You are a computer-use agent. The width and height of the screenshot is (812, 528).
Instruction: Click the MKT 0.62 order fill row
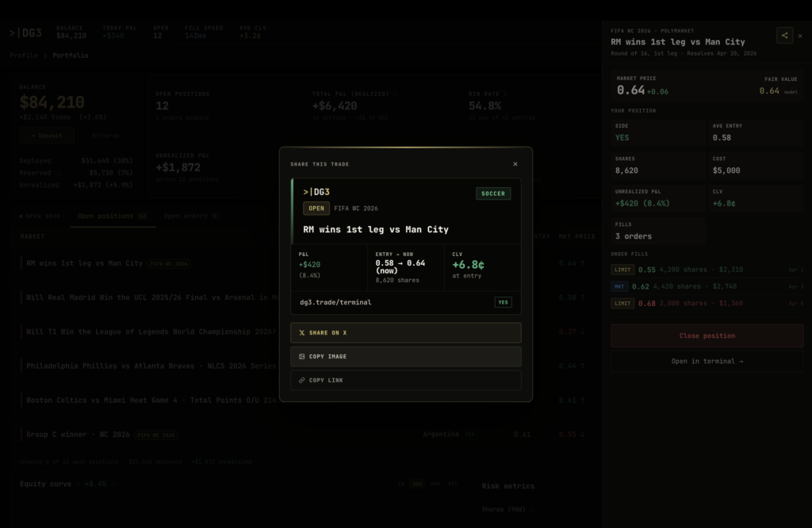[x=707, y=286]
